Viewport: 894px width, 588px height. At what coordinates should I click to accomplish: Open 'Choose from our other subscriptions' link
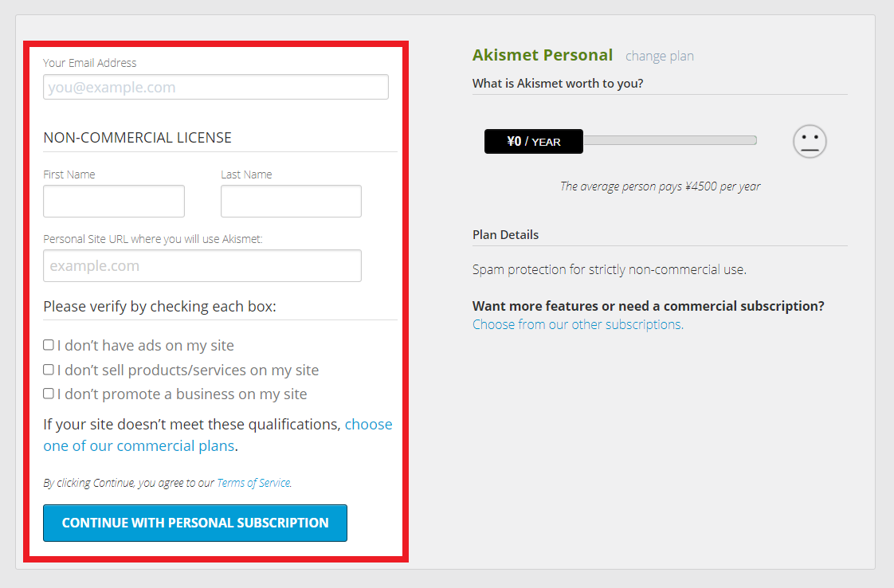point(578,324)
